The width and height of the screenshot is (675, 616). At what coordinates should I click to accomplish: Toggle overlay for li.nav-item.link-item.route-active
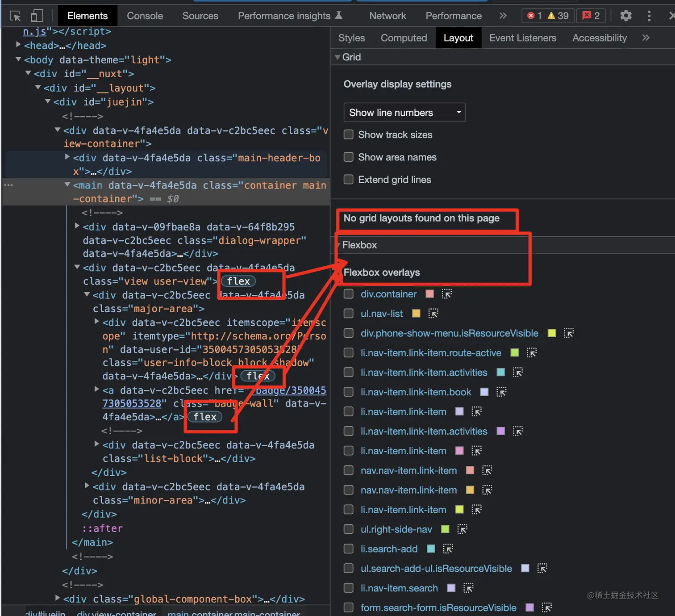(x=349, y=353)
